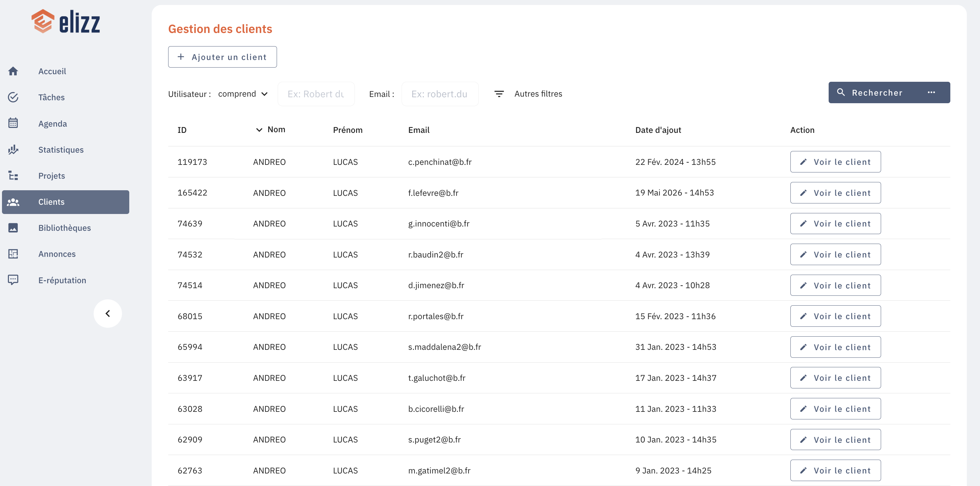View client m.gatimel2@b.fr
Image resolution: width=980 pixels, height=486 pixels.
coord(836,471)
